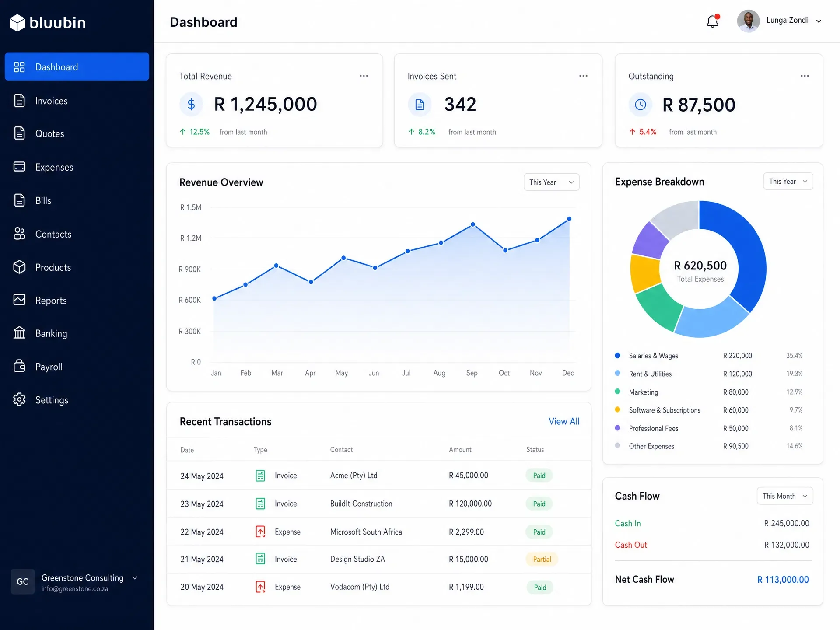Click the dollar icon in Total Revenue

click(191, 104)
